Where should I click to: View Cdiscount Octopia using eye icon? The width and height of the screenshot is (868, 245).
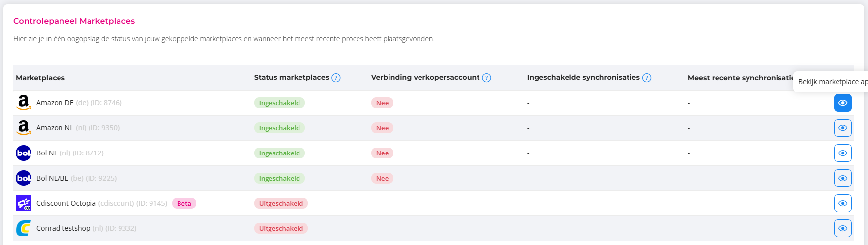pos(842,203)
